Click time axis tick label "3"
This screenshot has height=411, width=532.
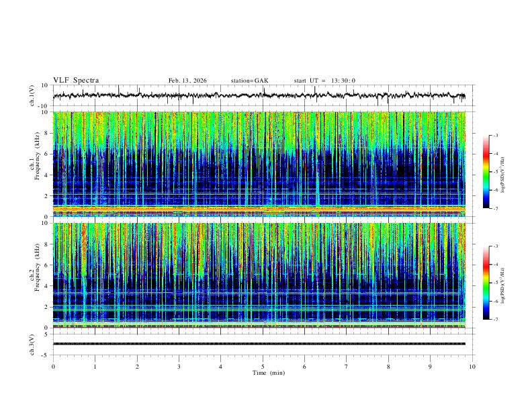(x=179, y=367)
